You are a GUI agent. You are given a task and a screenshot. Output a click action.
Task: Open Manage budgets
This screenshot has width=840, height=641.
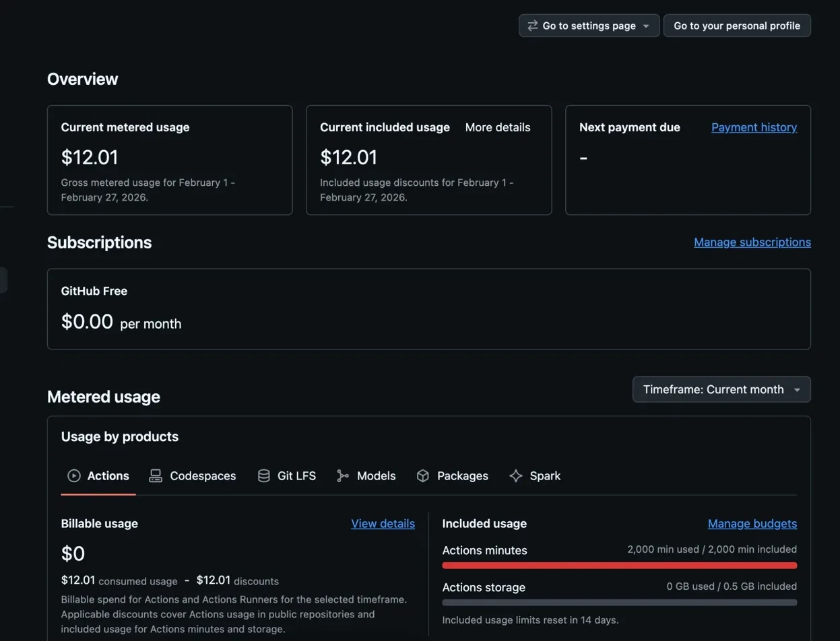(752, 523)
